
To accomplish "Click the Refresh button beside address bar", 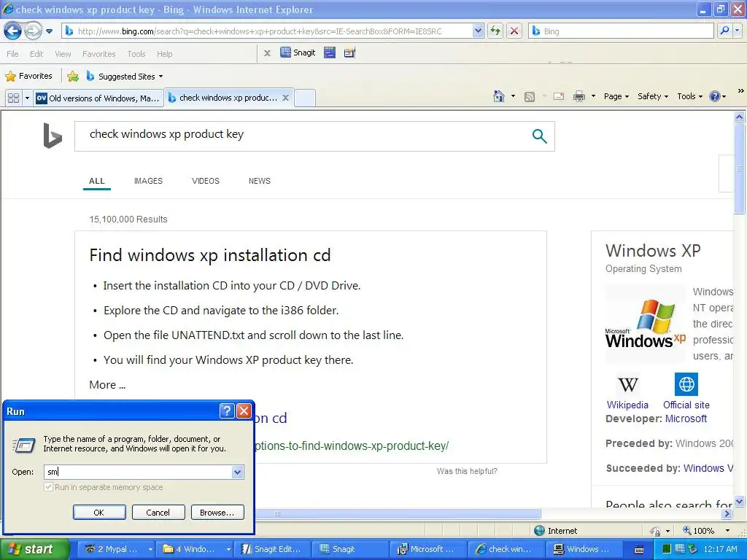I will coord(495,31).
